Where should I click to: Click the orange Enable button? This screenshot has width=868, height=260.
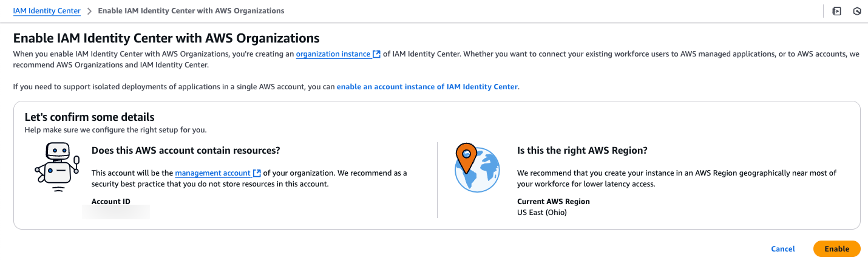point(836,249)
